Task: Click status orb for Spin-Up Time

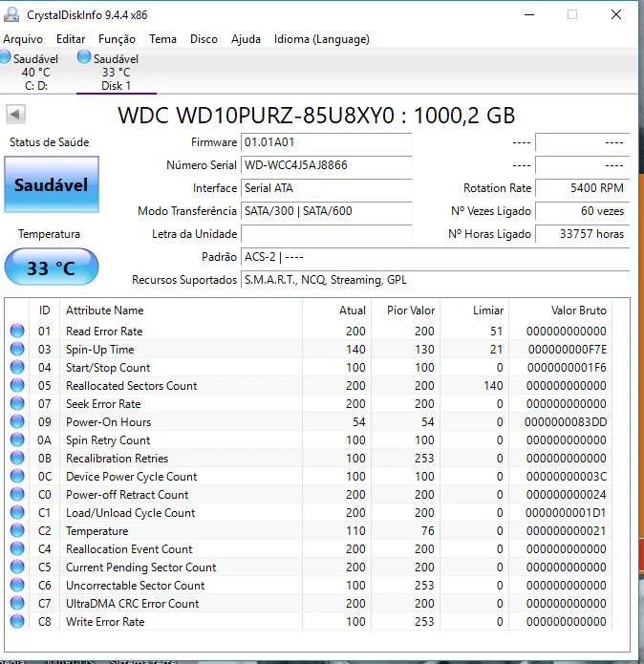Action: pyautogui.click(x=17, y=349)
